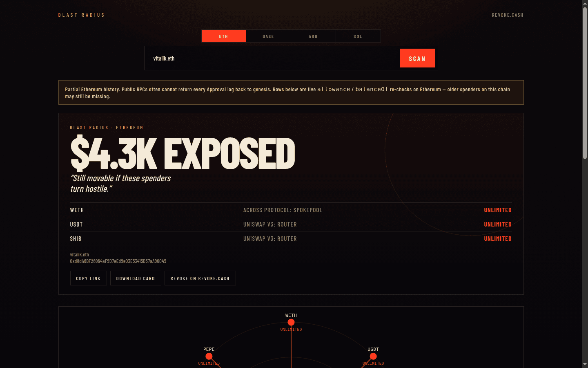Click the vitalik.eth name above the address
Image resolution: width=588 pixels, height=368 pixels.
click(x=79, y=254)
